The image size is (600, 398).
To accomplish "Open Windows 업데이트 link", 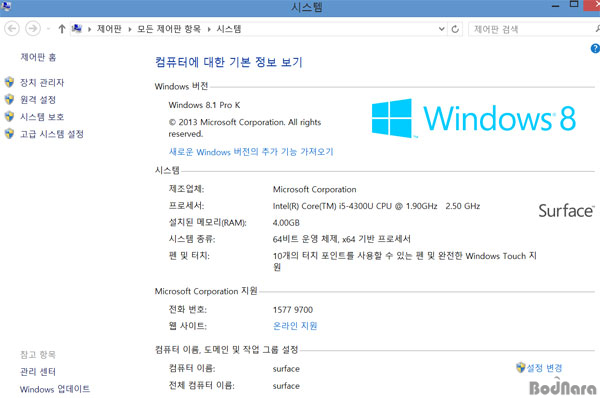I will [55, 389].
